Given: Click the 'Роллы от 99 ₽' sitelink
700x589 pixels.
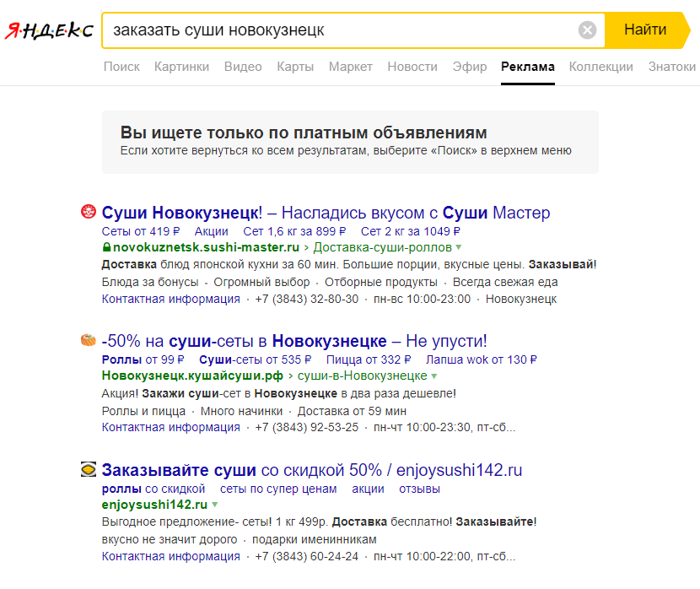Looking at the screenshot, I should click(x=143, y=359).
